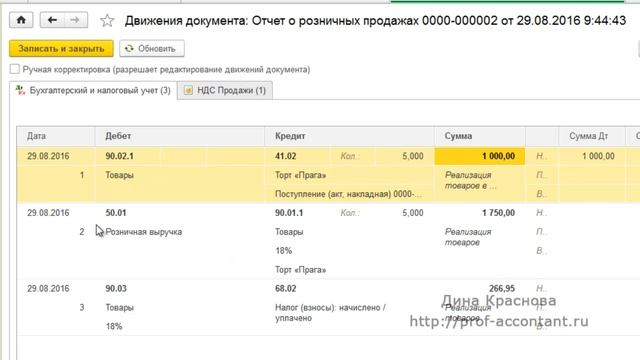Select the highlighted sum 1 000,00 cell
Screen dimensions: 640x360
(480, 156)
